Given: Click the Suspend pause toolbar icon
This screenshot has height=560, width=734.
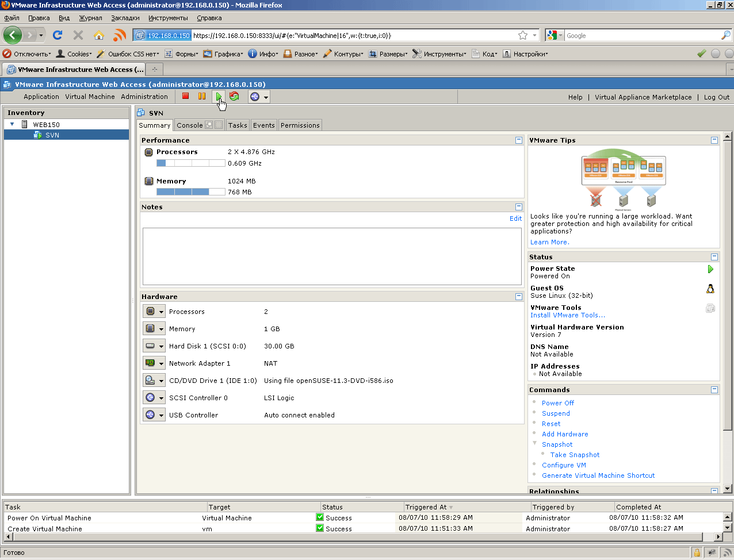Looking at the screenshot, I should point(202,97).
